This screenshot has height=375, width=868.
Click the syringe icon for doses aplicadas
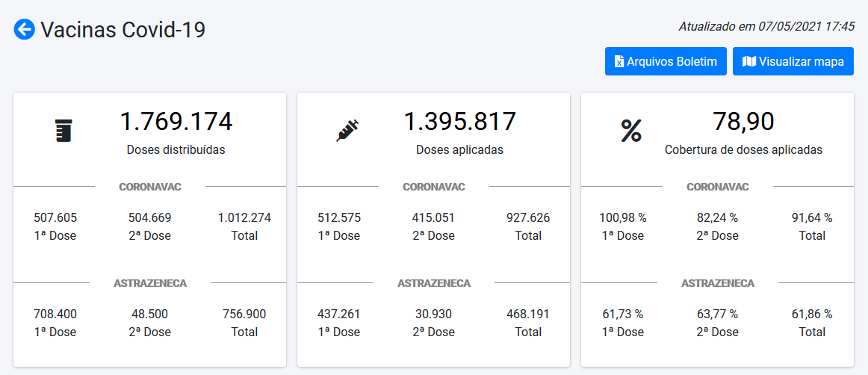(x=347, y=131)
